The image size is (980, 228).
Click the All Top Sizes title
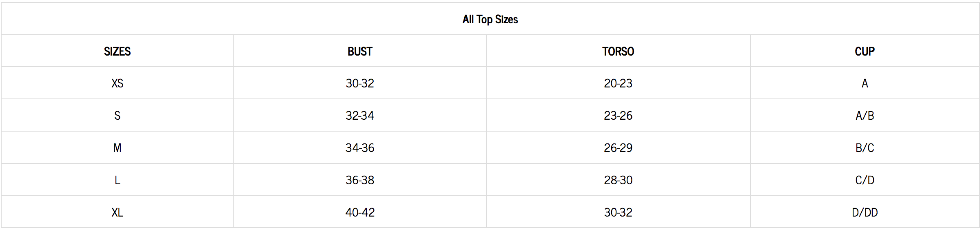click(490, 19)
